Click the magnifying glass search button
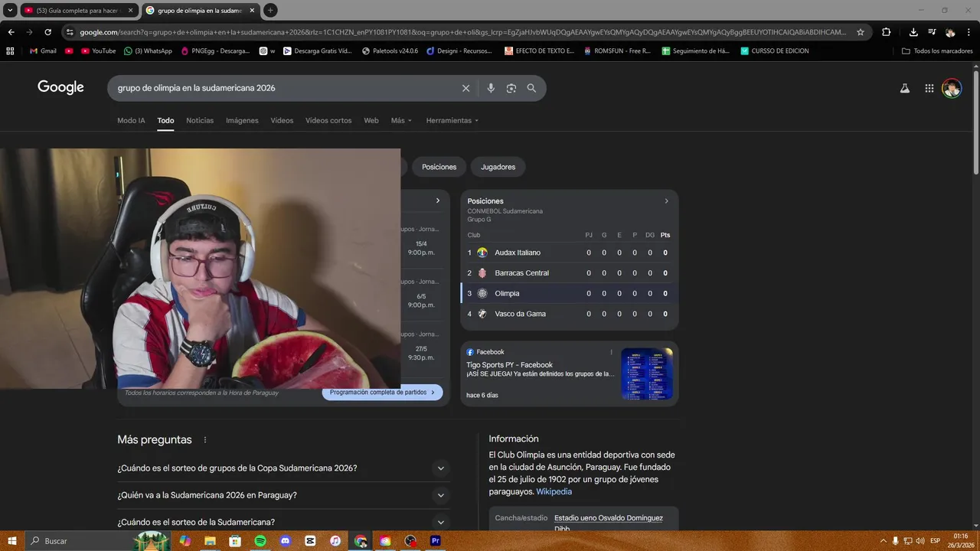Viewport: 980px width, 551px height. click(x=531, y=88)
